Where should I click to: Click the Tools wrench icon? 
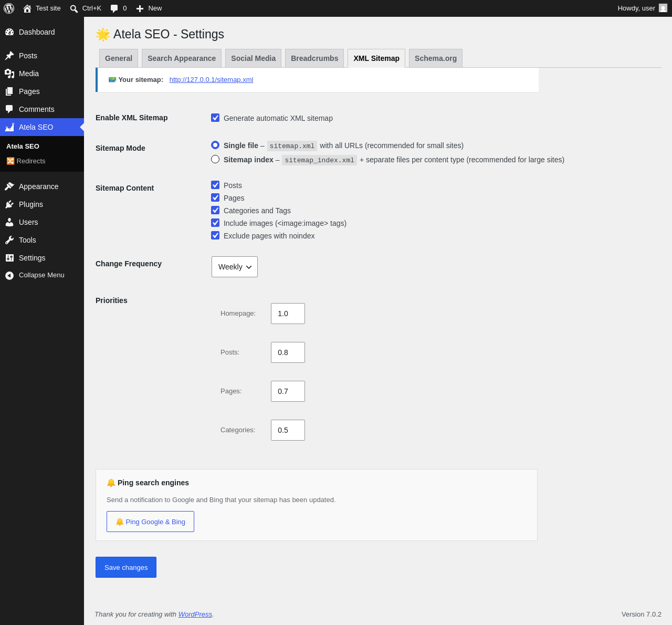coord(9,240)
